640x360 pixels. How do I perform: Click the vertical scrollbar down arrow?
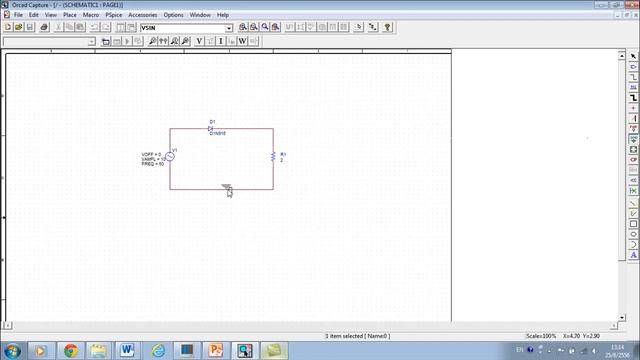click(622, 317)
